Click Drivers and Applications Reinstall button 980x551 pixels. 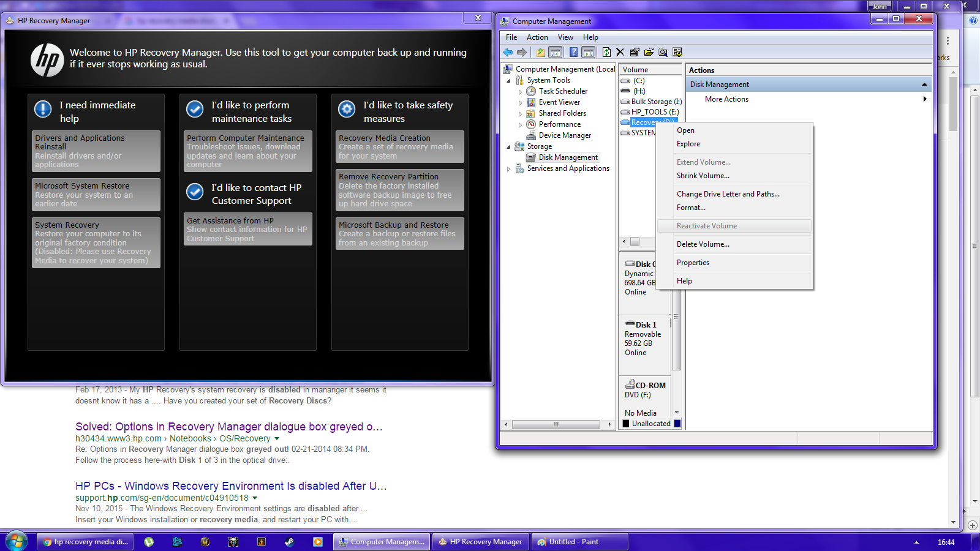click(x=96, y=151)
